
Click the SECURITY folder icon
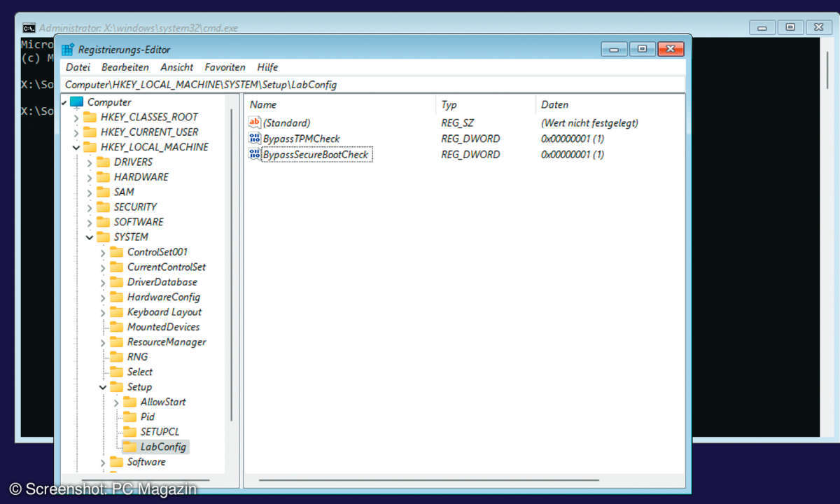(103, 206)
